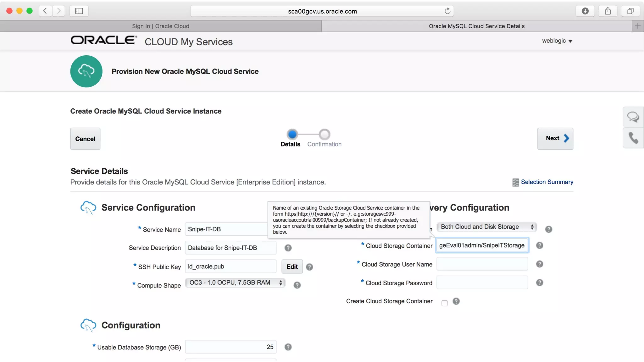Screen dimensions: 644x362
Task: Select Oracle MySQL Cloud Service Details tab
Action: coord(476,26)
